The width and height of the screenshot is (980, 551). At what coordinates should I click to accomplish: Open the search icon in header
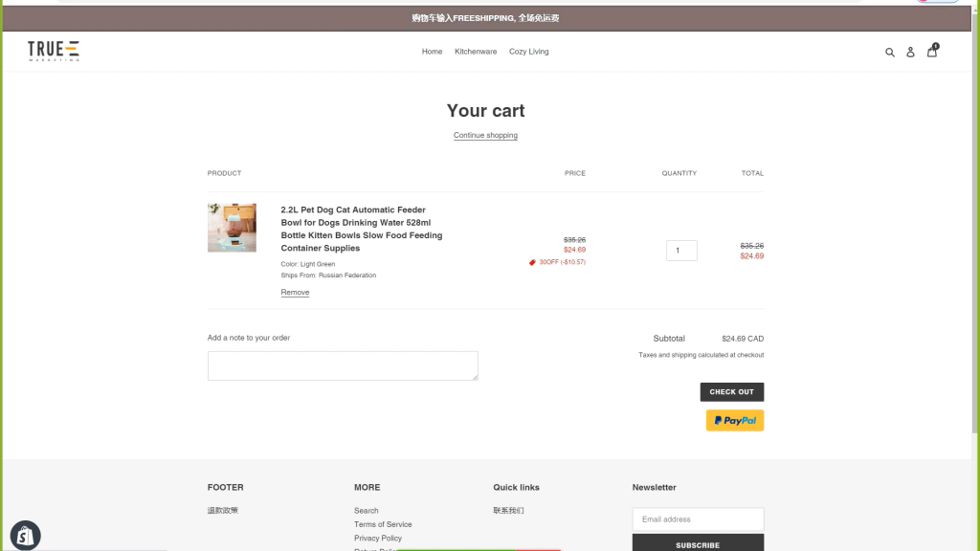pos(889,52)
